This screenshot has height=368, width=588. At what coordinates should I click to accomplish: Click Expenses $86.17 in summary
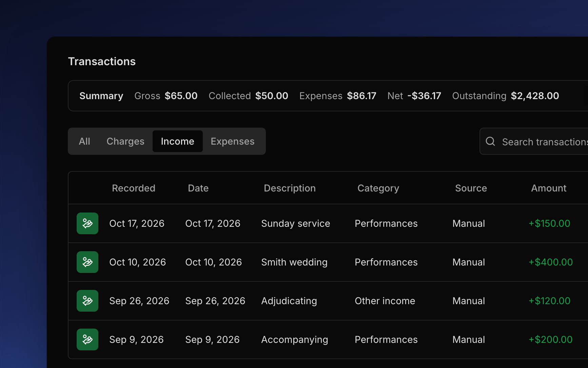coord(338,96)
